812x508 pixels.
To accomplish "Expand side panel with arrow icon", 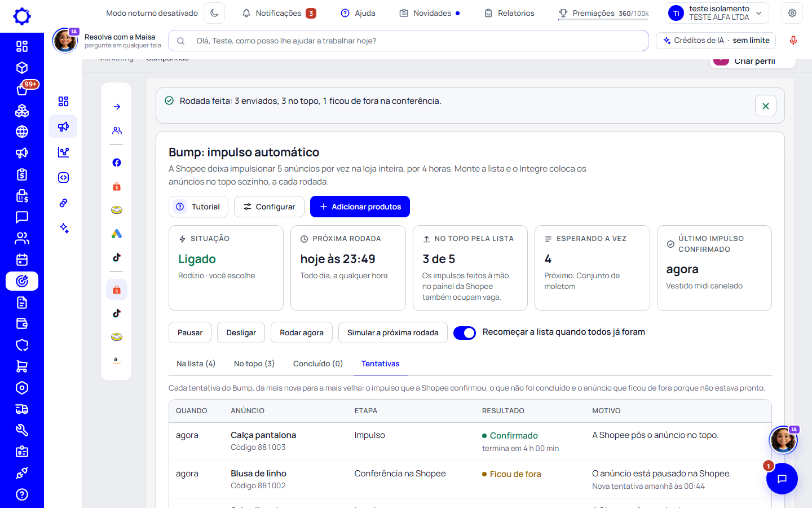I will click(117, 107).
